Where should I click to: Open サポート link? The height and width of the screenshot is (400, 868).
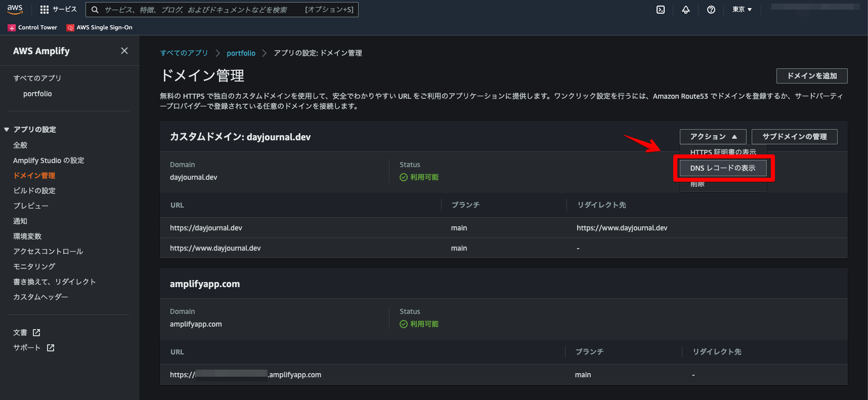tap(27, 348)
